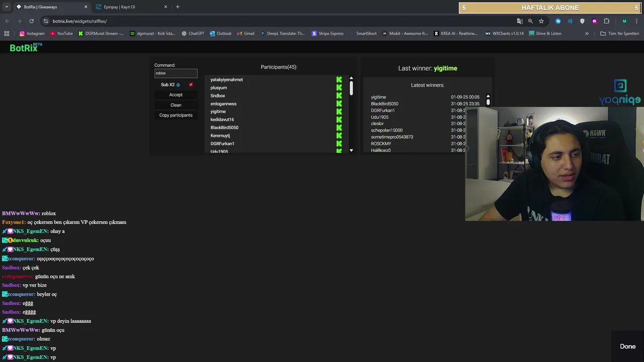This screenshot has height=362, width=644.
Task: Open the tab search dropdown
Action: pyautogui.click(x=6, y=7)
